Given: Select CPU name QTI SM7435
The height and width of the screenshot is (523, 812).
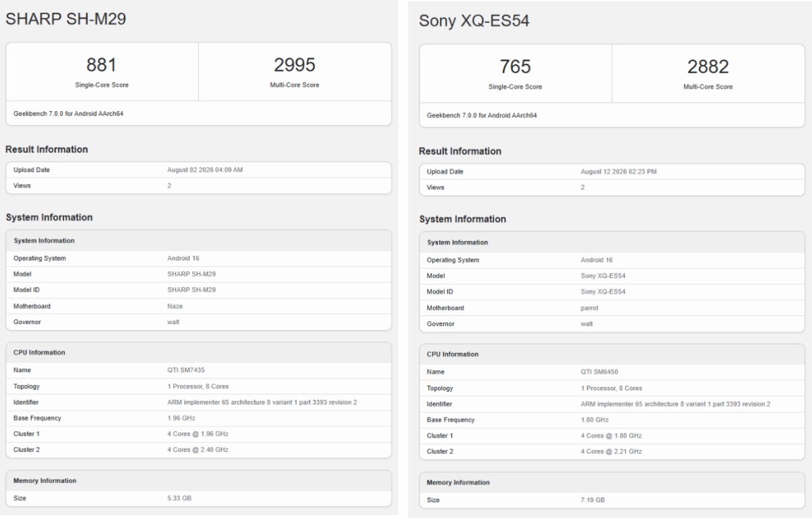Looking at the screenshot, I should (x=185, y=370).
